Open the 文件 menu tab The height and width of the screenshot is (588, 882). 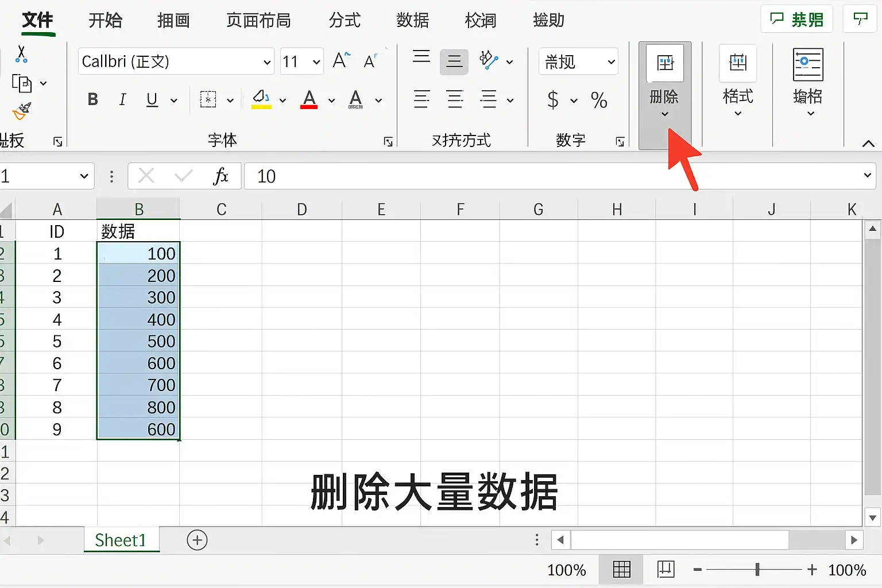coord(38,21)
